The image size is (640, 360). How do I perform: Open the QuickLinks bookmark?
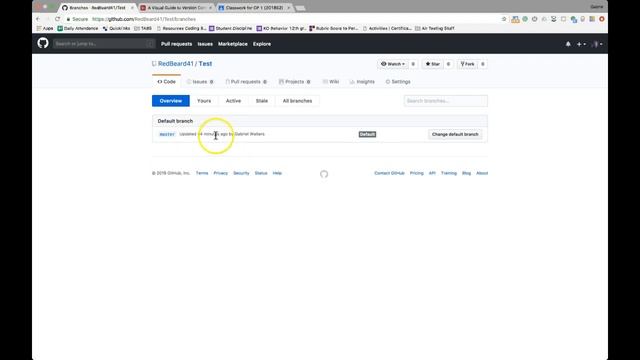coord(116,28)
